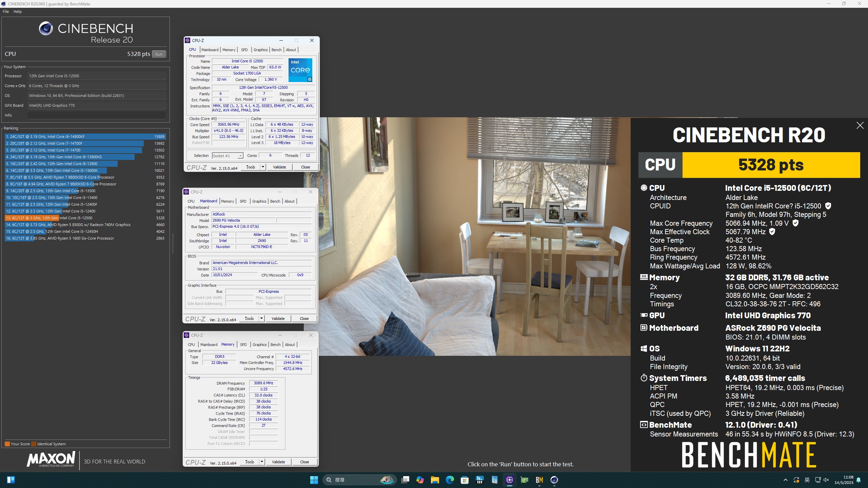Expand Tools dropdown arrow in Mainboard CPU-Z window

(x=261, y=319)
